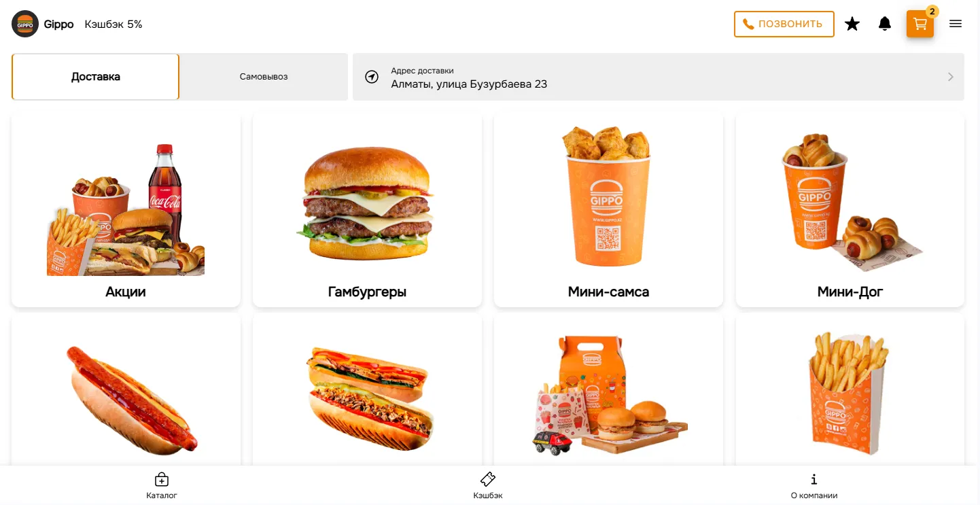Viewport: 980px width, 505px height.
Task: Click the Каталог basket icon
Action: tap(162, 479)
